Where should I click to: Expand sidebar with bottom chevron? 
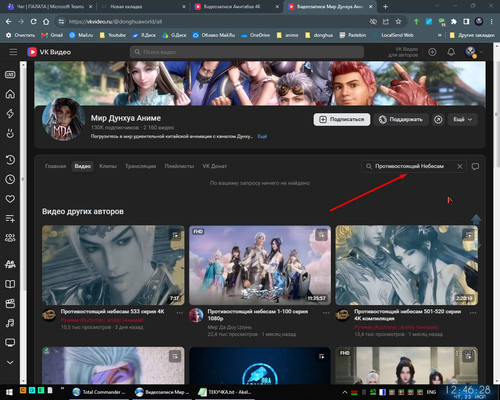(x=10, y=362)
